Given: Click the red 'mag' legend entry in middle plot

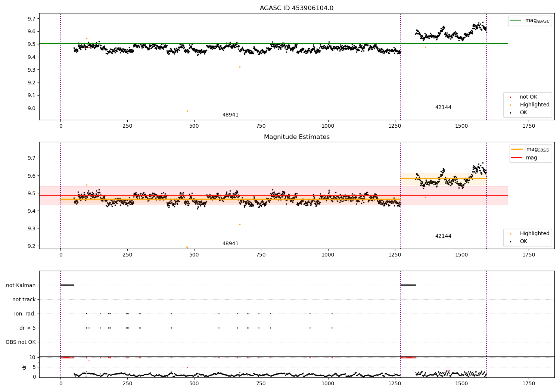Looking at the screenshot, I should (x=524, y=158).
